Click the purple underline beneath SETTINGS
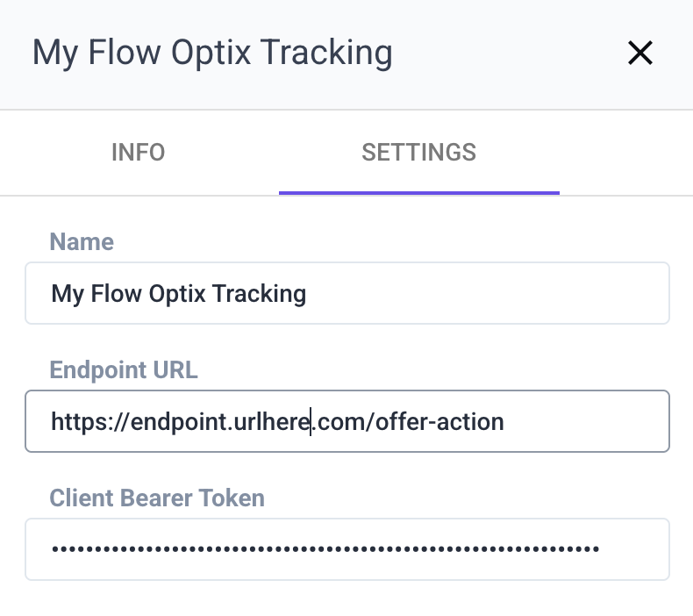This screenshot has width=693, height=616. click(x=418, y=191)
